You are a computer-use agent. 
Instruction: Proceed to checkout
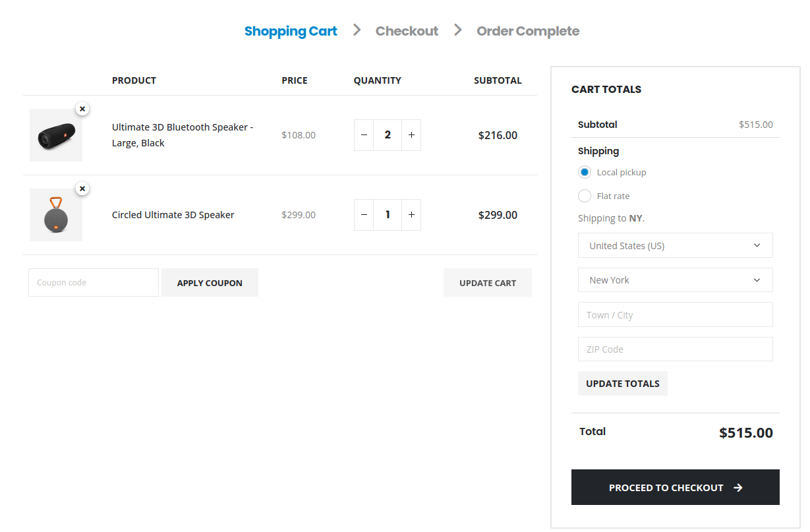click(x=675, y=487)
